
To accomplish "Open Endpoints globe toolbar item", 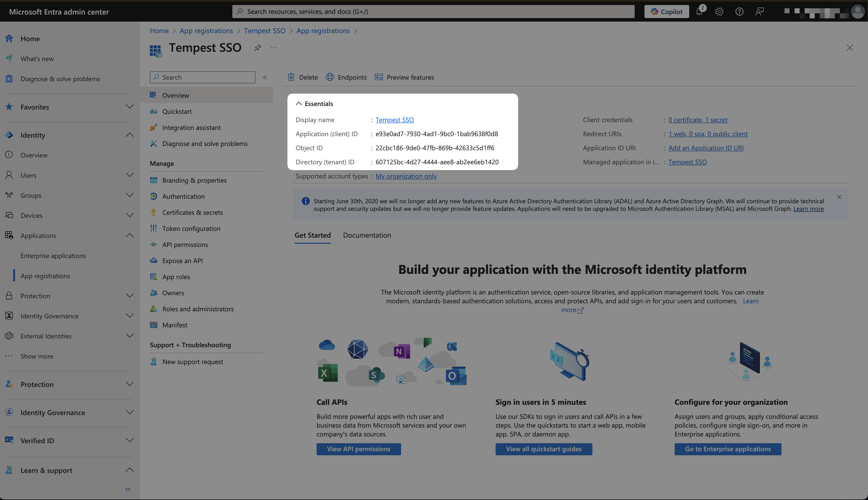I will pyautogui.click(x=346, y=77).
